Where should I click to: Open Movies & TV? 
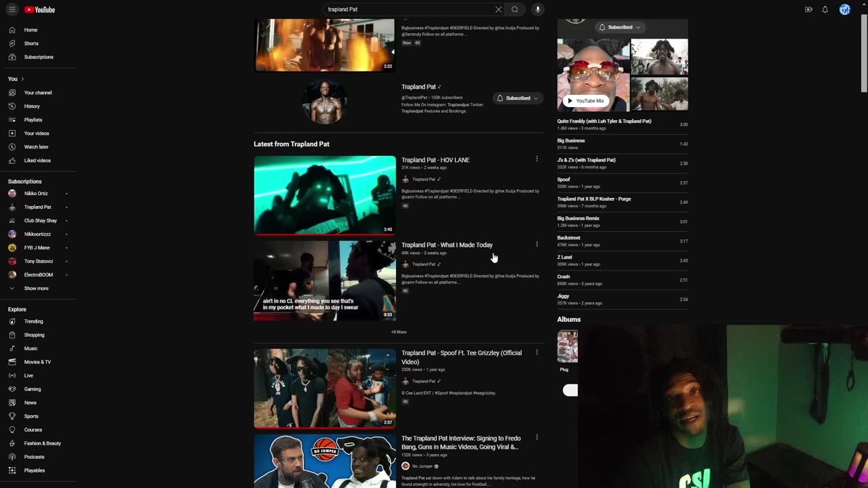click(38, 362)
